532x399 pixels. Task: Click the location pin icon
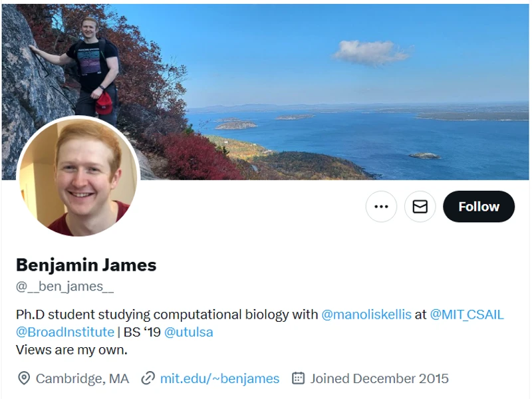click(x=24, y=378)
